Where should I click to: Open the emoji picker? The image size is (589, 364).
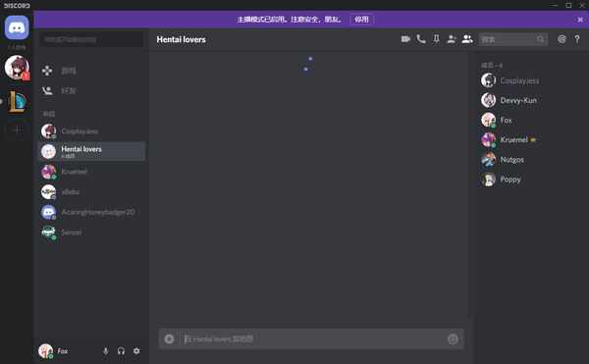click(x=453, y=339)
